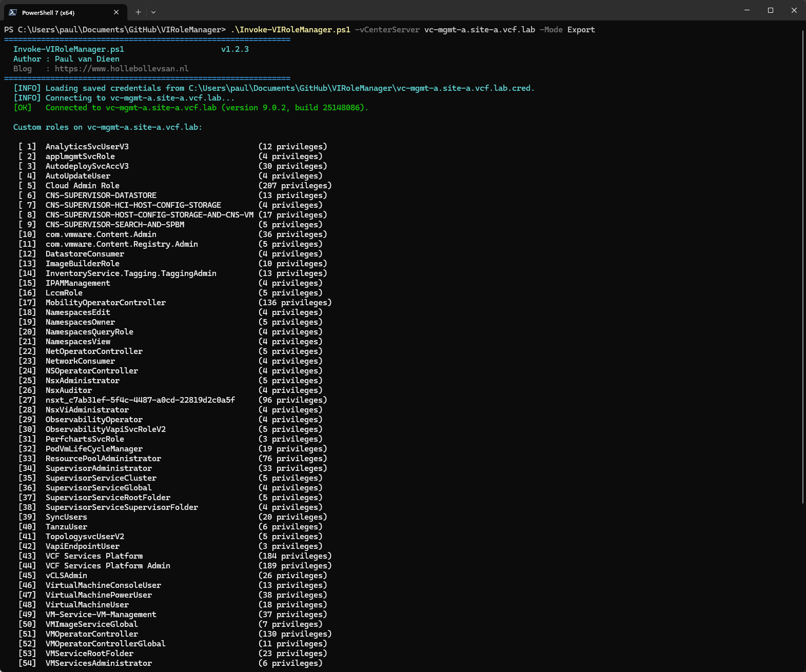Click the Export mode parameter value
Screen dimensions: 806x672
581,30
